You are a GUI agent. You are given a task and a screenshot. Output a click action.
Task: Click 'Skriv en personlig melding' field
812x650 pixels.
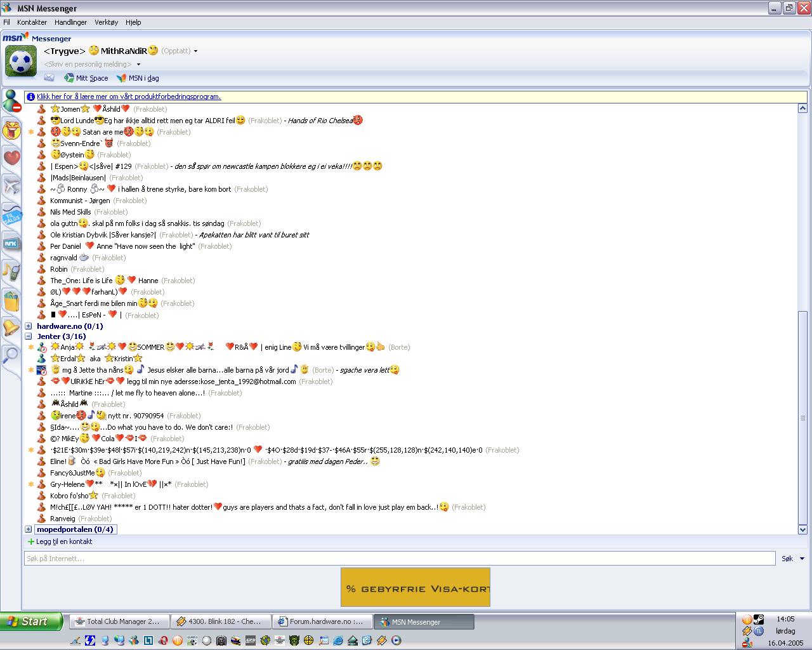point(88,64)
